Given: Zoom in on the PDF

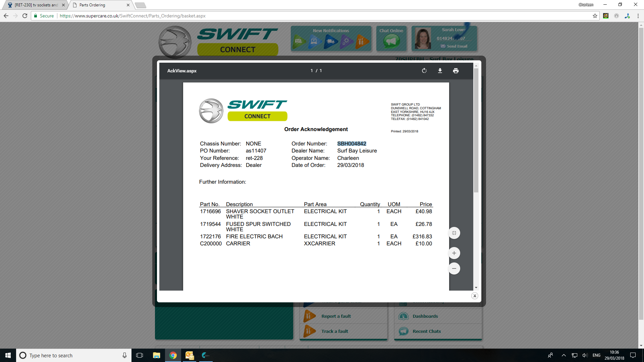Looking at the screenshot, I should click(x=454, y=253).
